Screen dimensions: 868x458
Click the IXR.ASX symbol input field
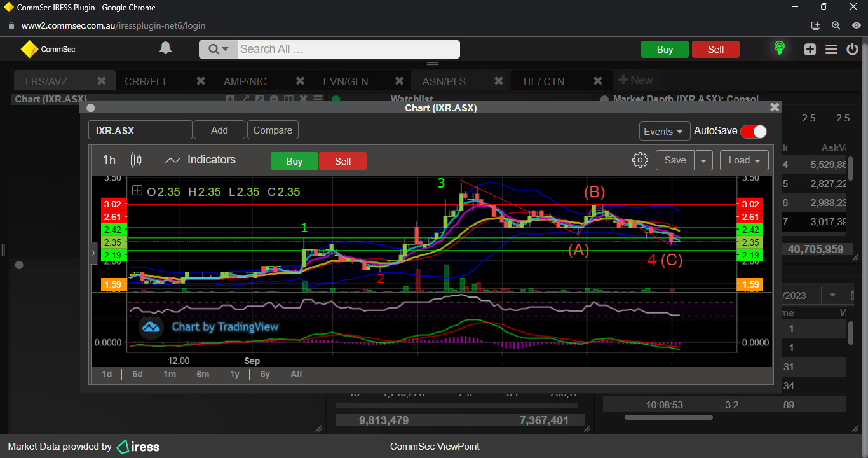[140, 130]
